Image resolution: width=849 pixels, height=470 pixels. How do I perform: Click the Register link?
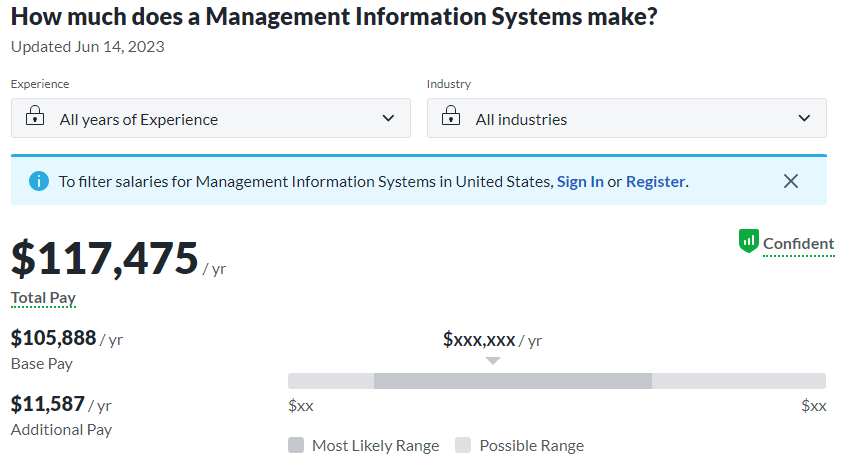click(655, 181)
